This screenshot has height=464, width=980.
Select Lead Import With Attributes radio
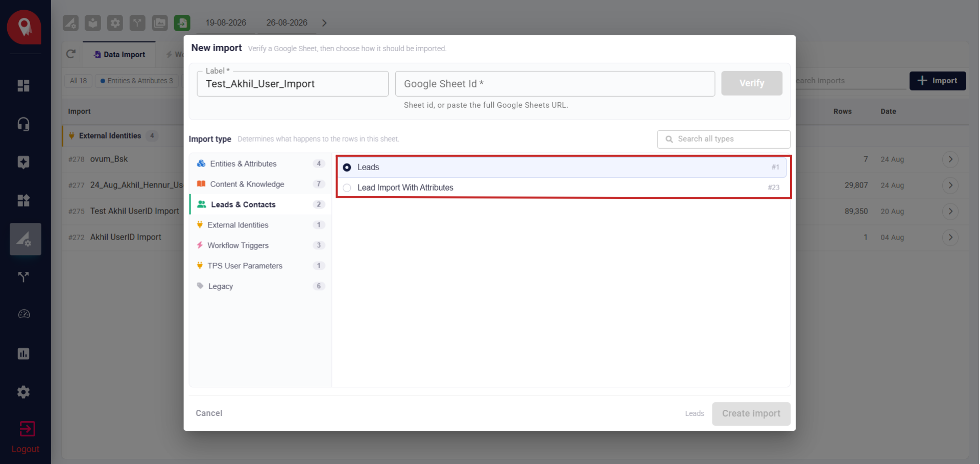[347, 188]
